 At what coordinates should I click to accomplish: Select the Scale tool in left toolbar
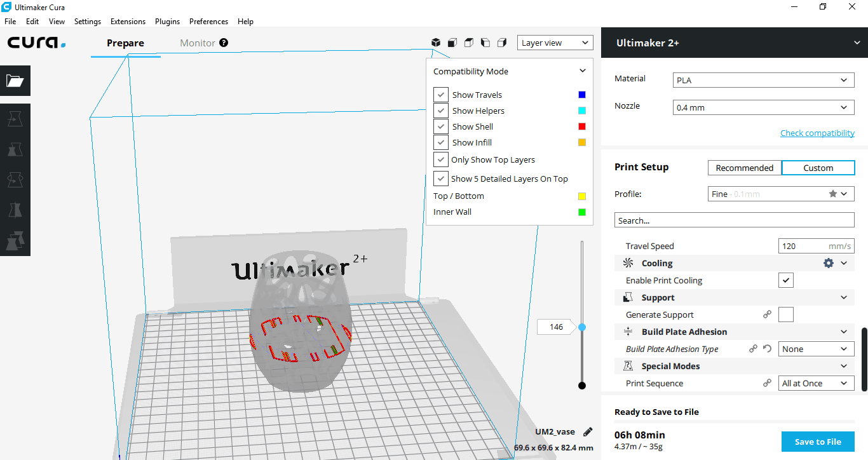click(15, 149)
